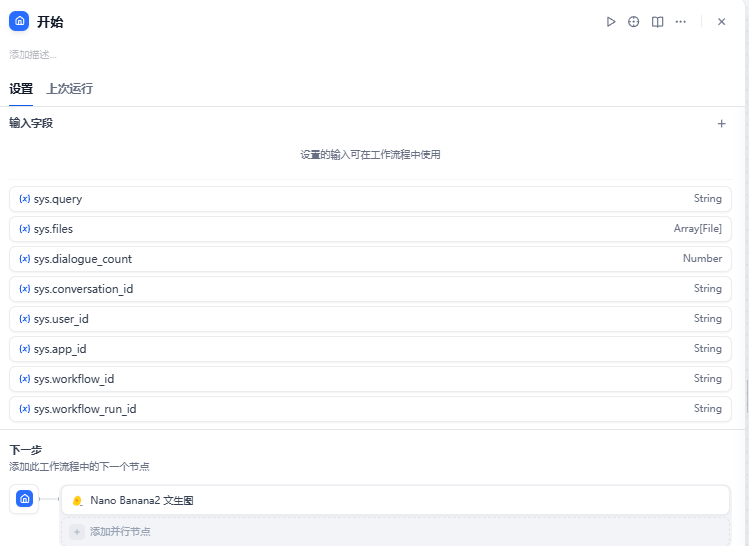Click the locate node crosshair icon
The height and width of the screenshot is (546, 749).
tap(633, 22)
